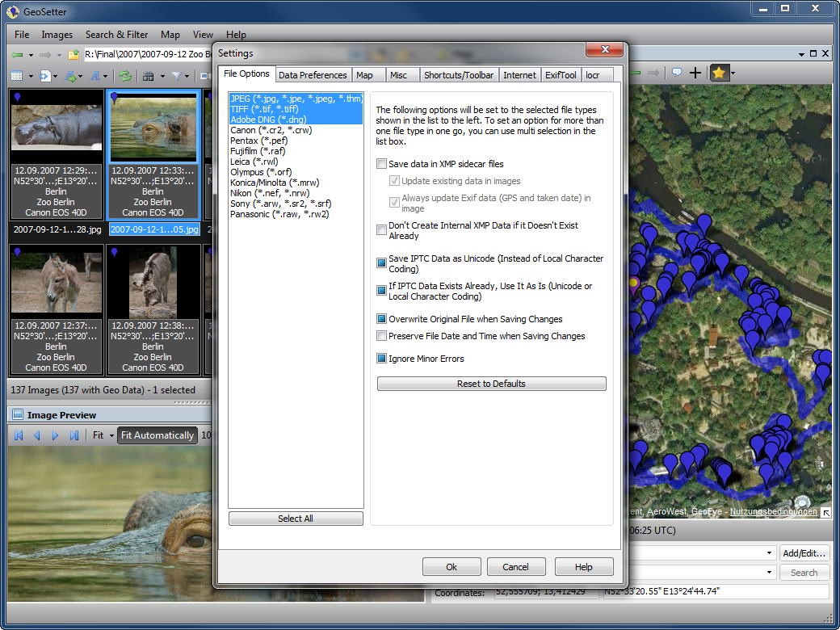
Task: Open the Images menu
Action: [57, 35]
